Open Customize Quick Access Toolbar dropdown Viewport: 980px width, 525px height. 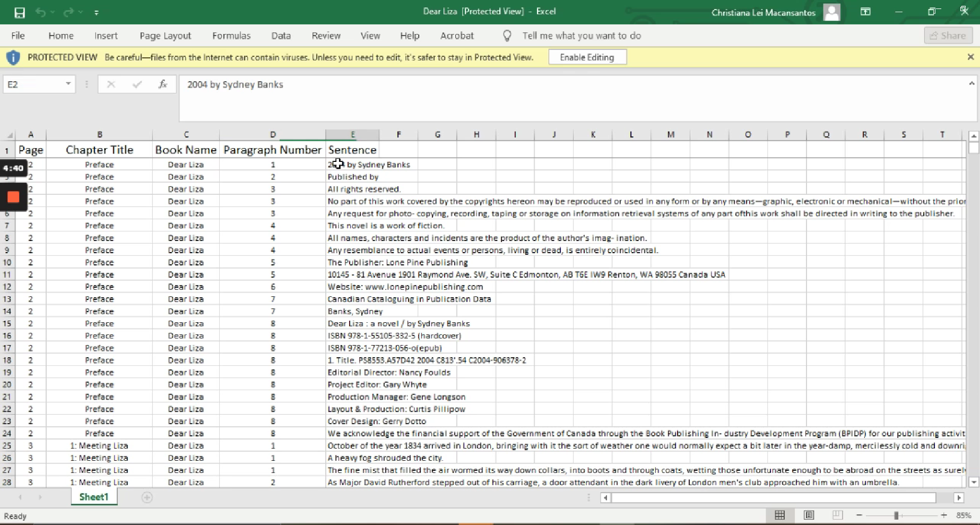97,12
